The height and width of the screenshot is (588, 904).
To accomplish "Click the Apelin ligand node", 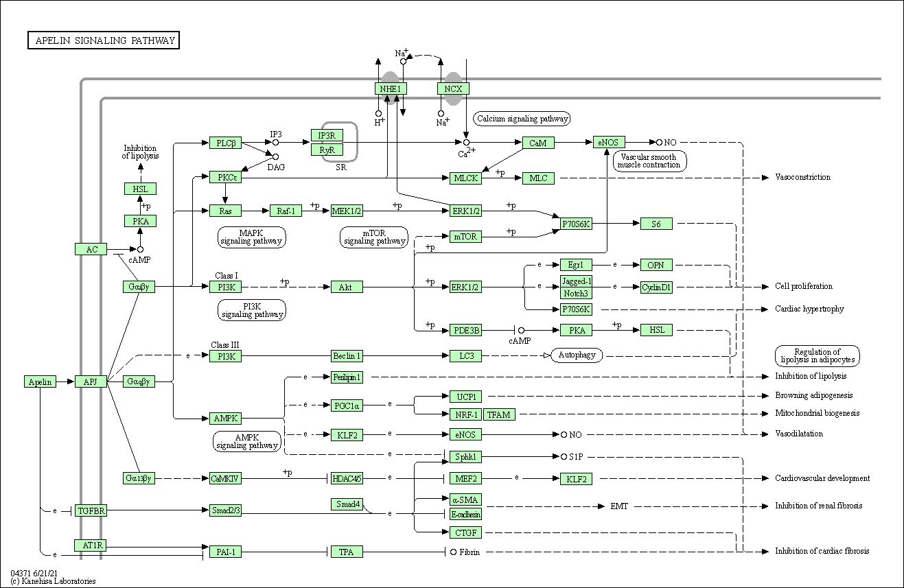I will pos(40,381).
